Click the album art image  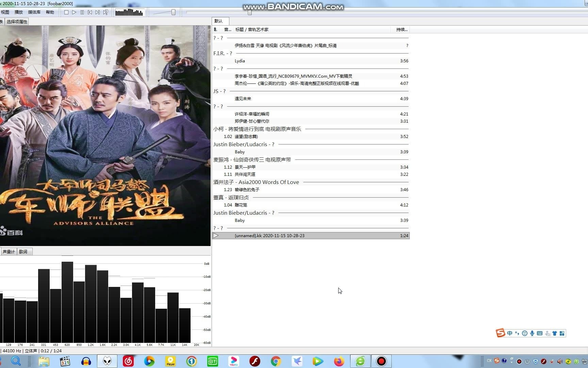tap(105, 136)
